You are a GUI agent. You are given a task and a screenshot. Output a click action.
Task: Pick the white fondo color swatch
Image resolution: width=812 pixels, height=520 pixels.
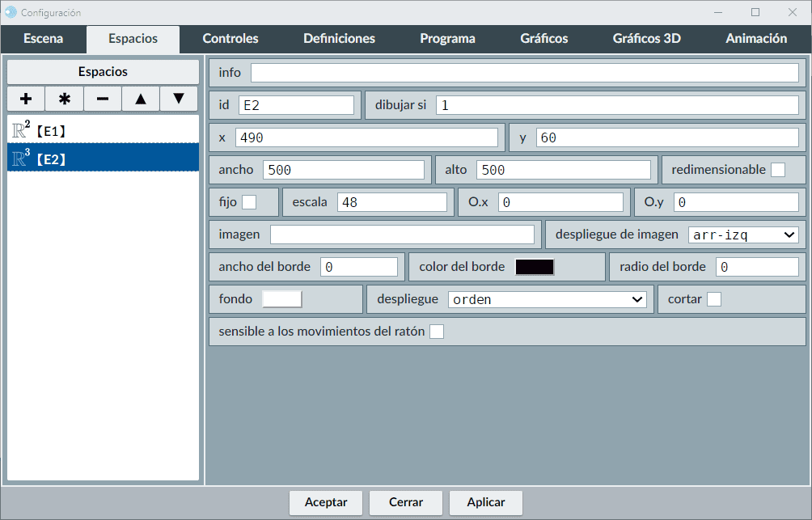(x=281, y=299)
